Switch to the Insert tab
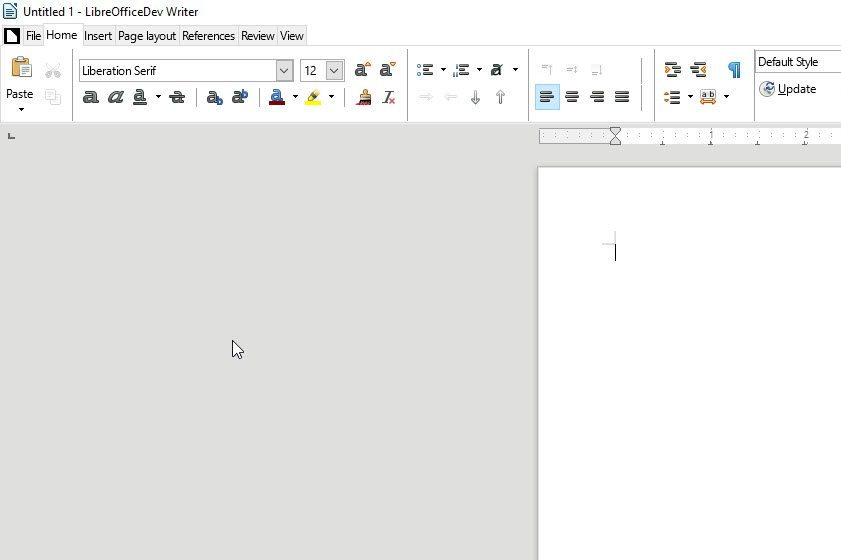The width and height of the screenshot is (841, 560). tap(98, 36)
